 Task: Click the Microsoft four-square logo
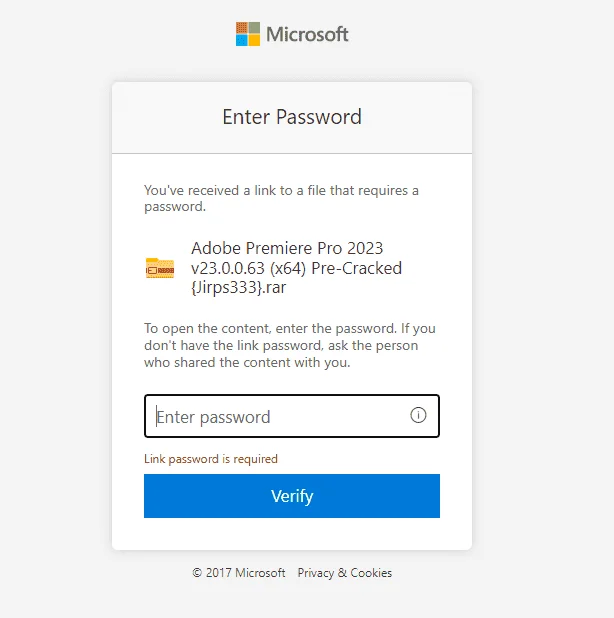(x=248, y=34)
